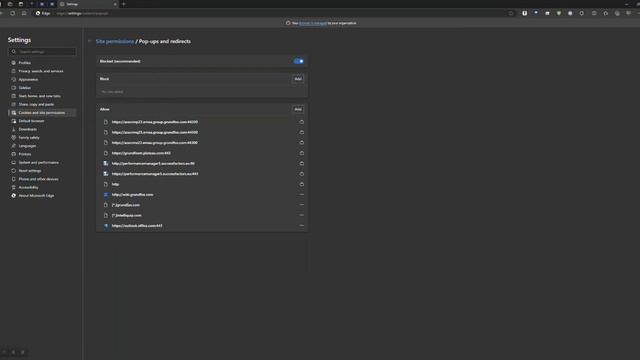Click Add in the Allow section
The height and width of the screenshot is (360, 640).
point(298,109)
